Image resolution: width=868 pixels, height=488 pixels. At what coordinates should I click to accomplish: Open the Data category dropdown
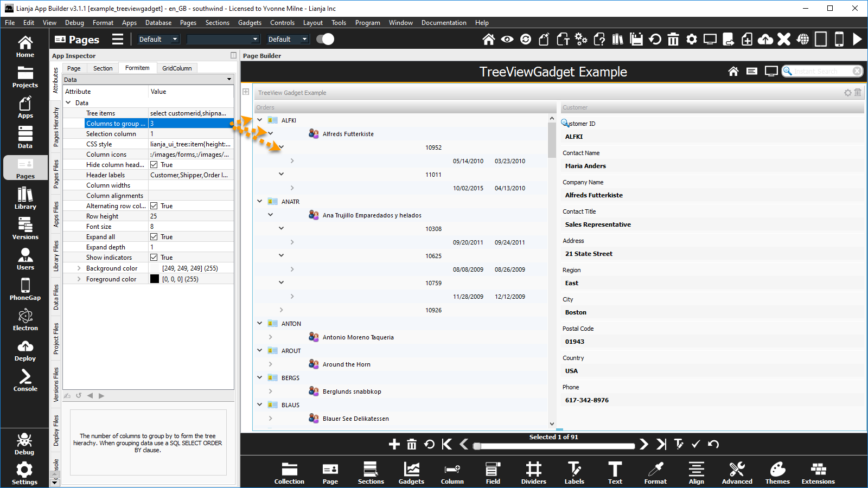click(148, 80)
